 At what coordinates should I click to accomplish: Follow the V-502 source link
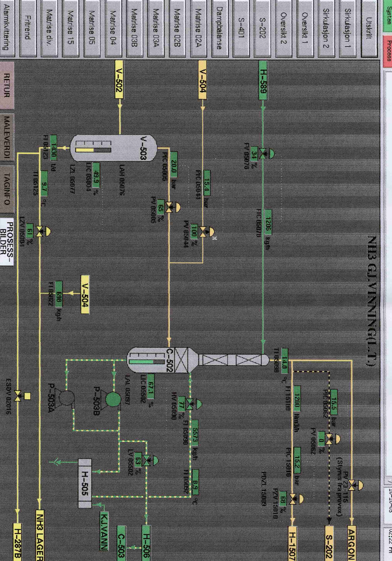click(119, 79)
